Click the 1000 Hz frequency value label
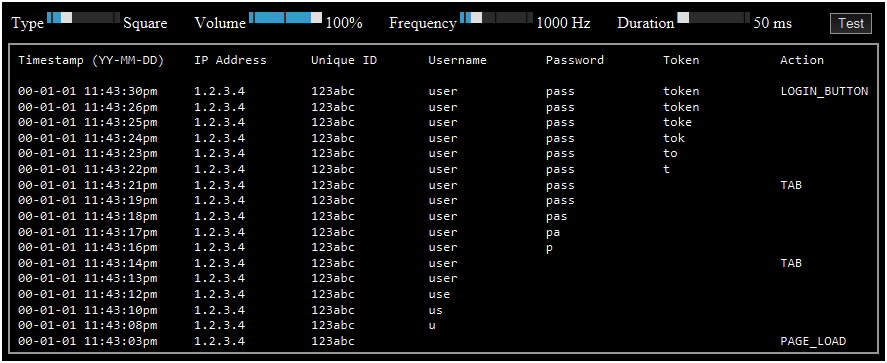Viewport: 887px width, 363px height. pyautogui.click(x=563, y=24)
